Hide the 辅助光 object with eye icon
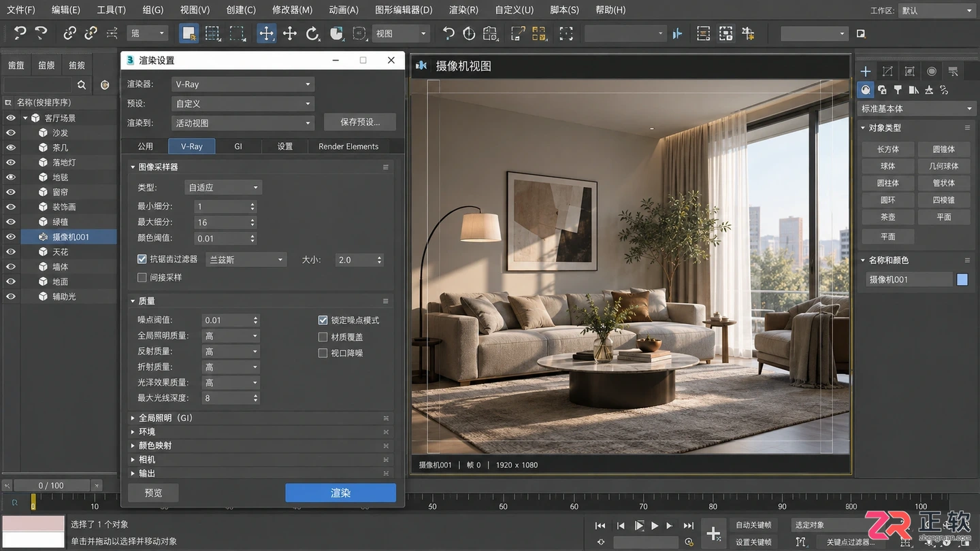 [11, 297]
